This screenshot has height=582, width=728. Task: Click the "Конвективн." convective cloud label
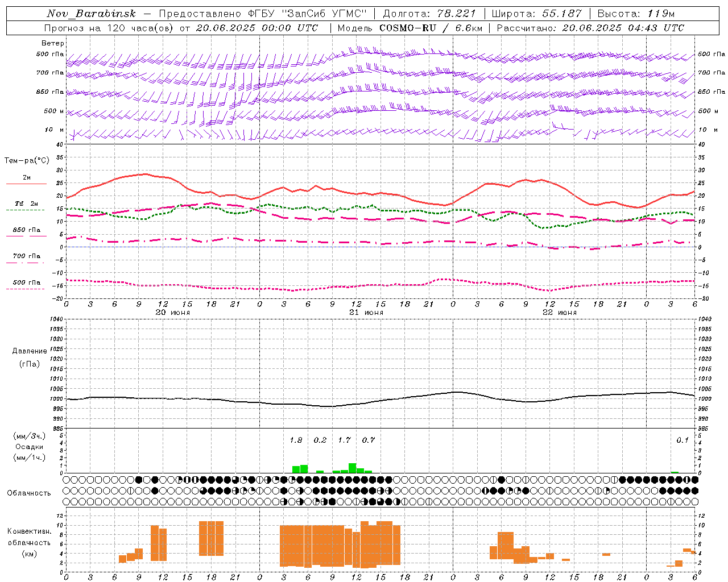point(29,531)
